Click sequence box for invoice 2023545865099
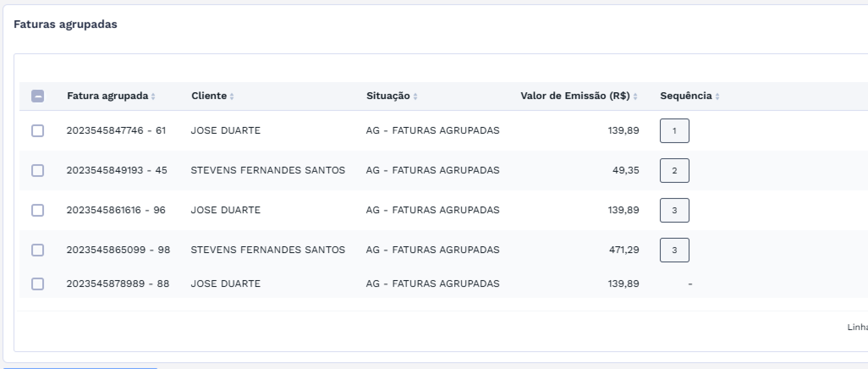The image size is (868, 369). coord(674,250)
